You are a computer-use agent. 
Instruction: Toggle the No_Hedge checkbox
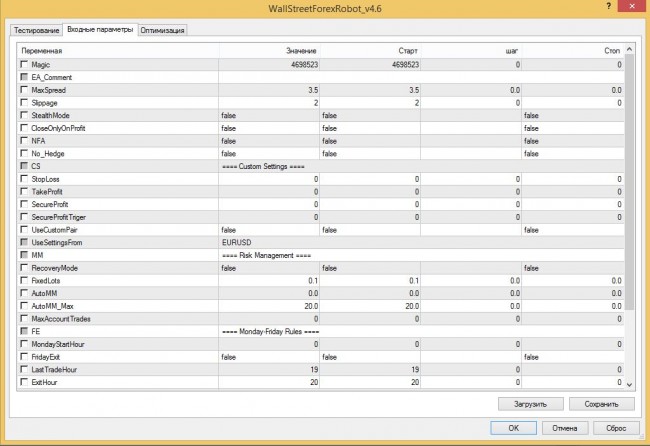click(24, 153)
